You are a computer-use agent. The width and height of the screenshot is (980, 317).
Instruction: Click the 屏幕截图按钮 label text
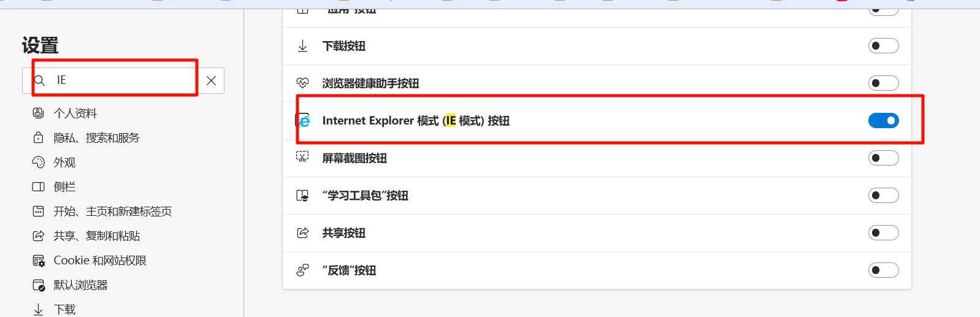click(x=354, y=158)
